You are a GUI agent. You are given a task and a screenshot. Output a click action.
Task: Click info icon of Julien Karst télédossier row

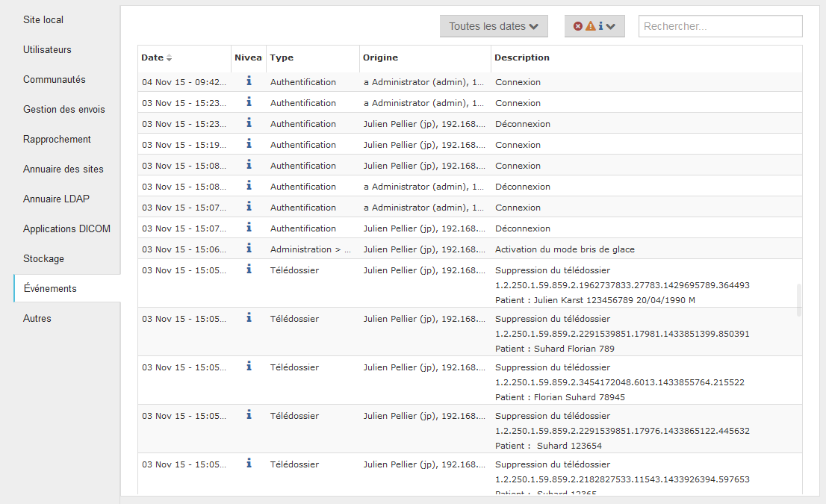tap(249, 269)
